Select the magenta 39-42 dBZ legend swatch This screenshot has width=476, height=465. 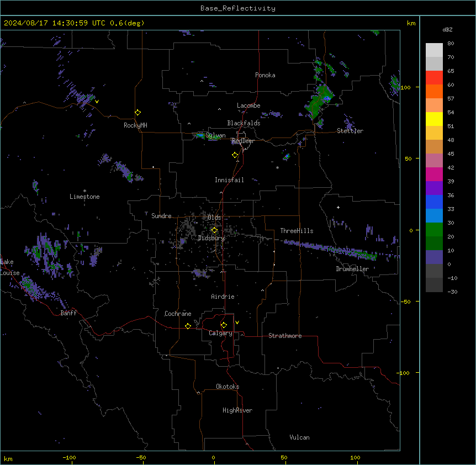(x=434, y=174)
